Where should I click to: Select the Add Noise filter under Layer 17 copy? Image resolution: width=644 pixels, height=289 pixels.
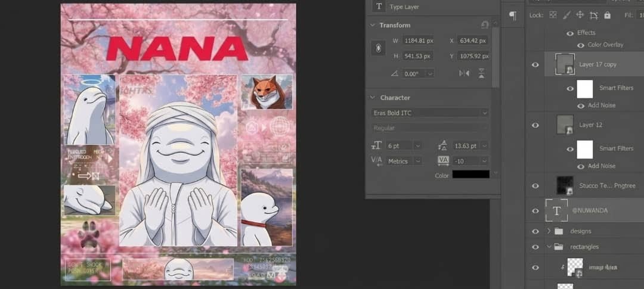click(x=601, y=105)
